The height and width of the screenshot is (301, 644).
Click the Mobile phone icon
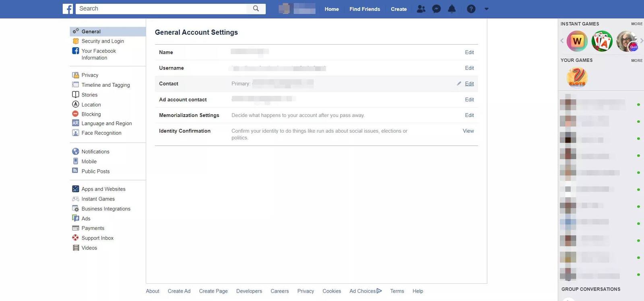(x=75, y=161)
